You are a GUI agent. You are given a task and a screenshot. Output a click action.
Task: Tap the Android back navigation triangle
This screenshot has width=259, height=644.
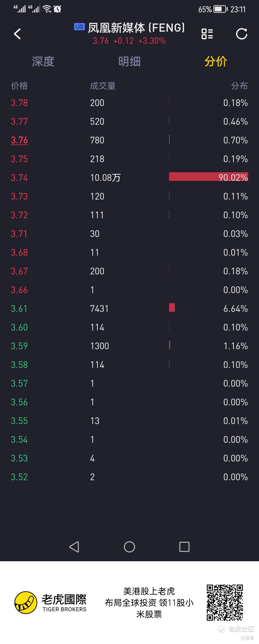click(74, 547)
